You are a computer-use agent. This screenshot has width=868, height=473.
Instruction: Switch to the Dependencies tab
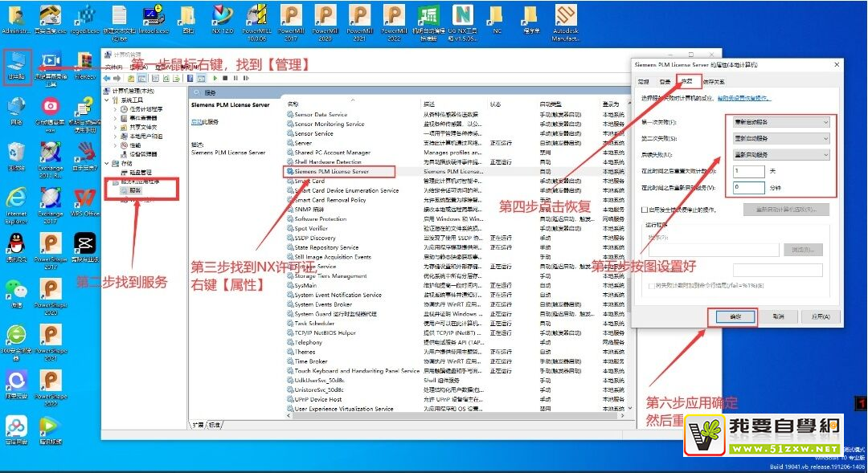pos(714,82)
